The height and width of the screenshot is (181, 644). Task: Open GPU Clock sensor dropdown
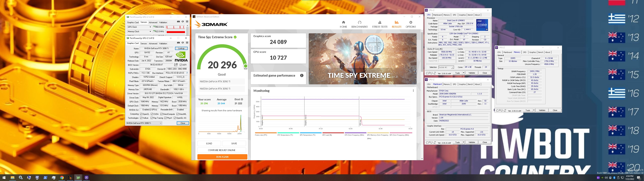(150, 27)
